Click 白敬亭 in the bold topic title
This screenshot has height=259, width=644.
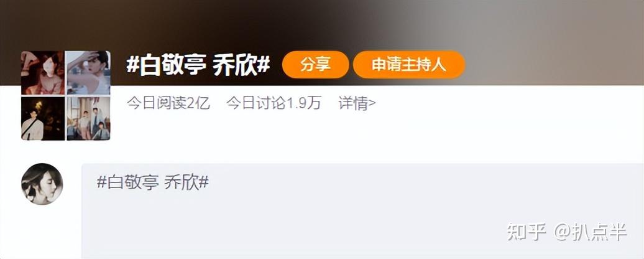(x=172, y=65)
